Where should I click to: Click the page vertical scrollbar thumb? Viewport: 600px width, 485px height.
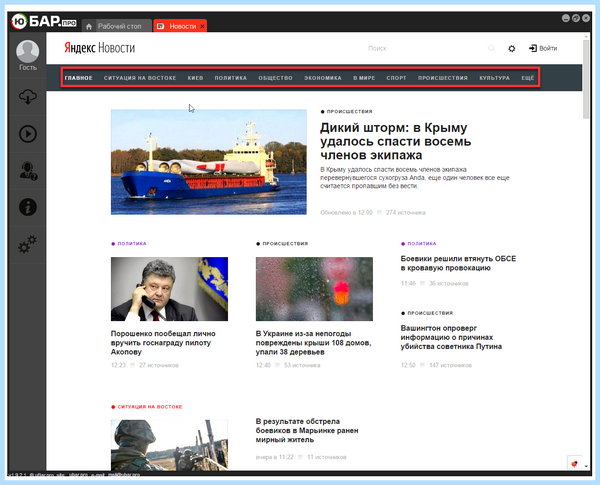pyautogui.click(x=585, y=78)
